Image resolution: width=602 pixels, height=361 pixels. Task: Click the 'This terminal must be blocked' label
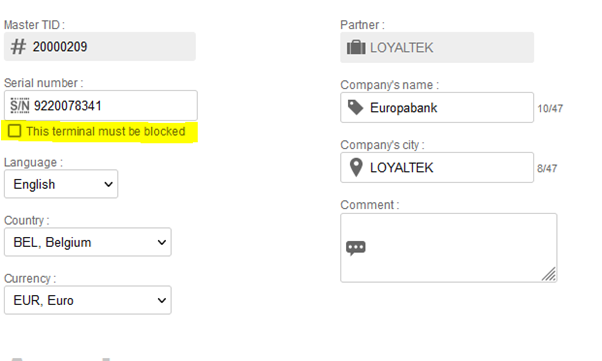coord(106,131)
